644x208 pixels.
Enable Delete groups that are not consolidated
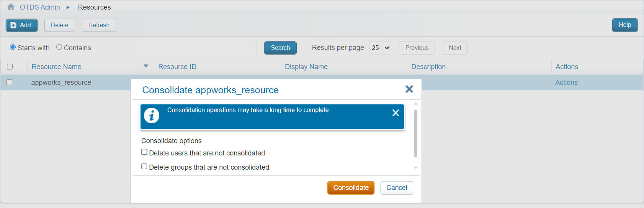pyautogui.click(x=144, y=167)
